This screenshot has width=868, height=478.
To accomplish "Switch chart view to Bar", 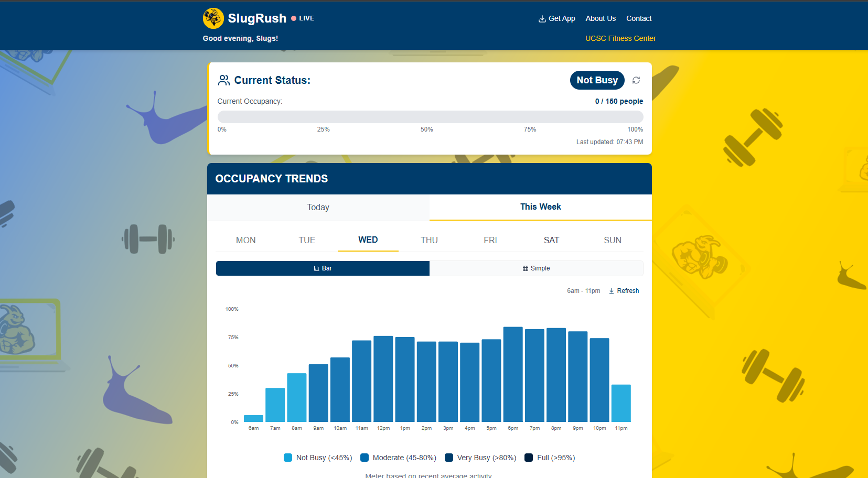I will 323,268.
